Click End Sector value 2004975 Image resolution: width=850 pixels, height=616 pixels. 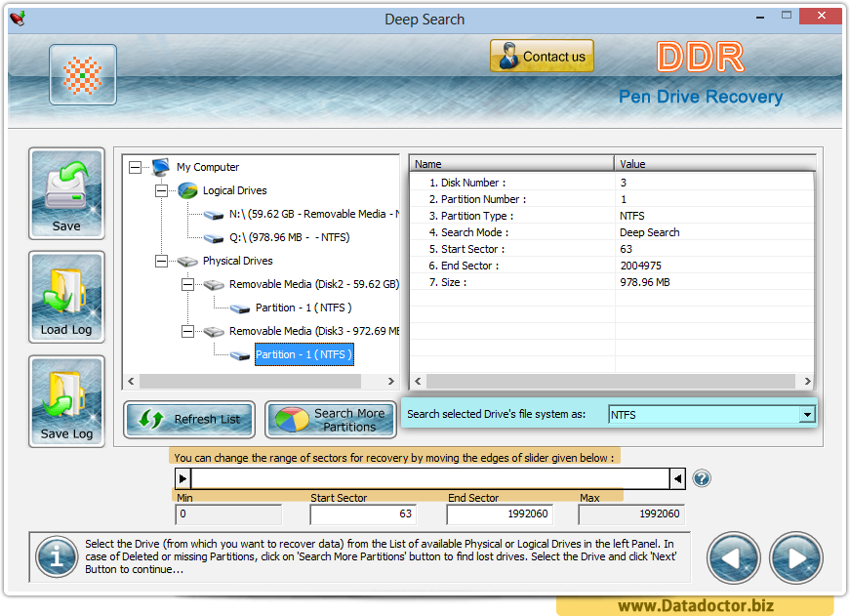pos(641,266)
